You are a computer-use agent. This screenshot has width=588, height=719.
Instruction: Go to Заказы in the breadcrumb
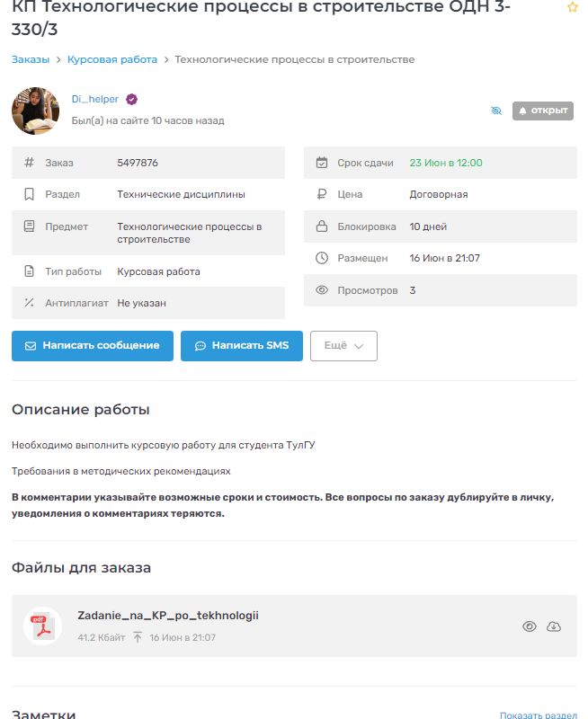coord(31,59)
